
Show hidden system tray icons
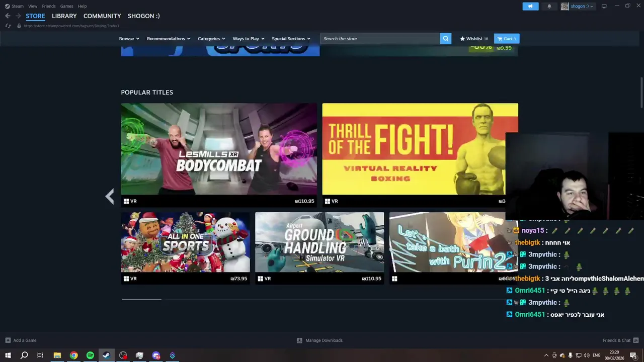tap(546, 355)
